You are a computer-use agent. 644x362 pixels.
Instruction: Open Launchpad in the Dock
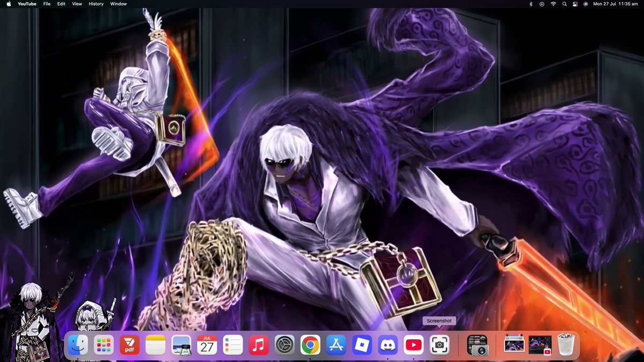pos(104,345)
